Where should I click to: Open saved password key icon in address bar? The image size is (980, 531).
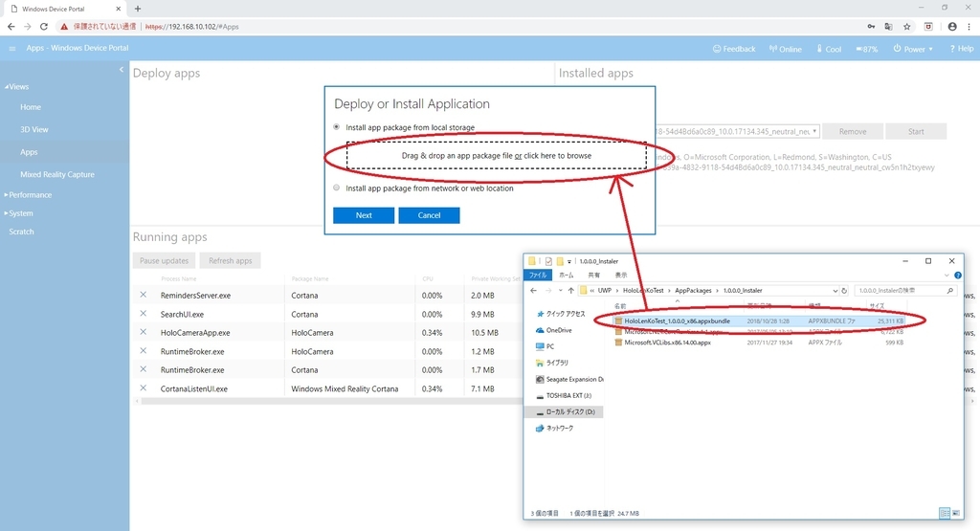871,26
